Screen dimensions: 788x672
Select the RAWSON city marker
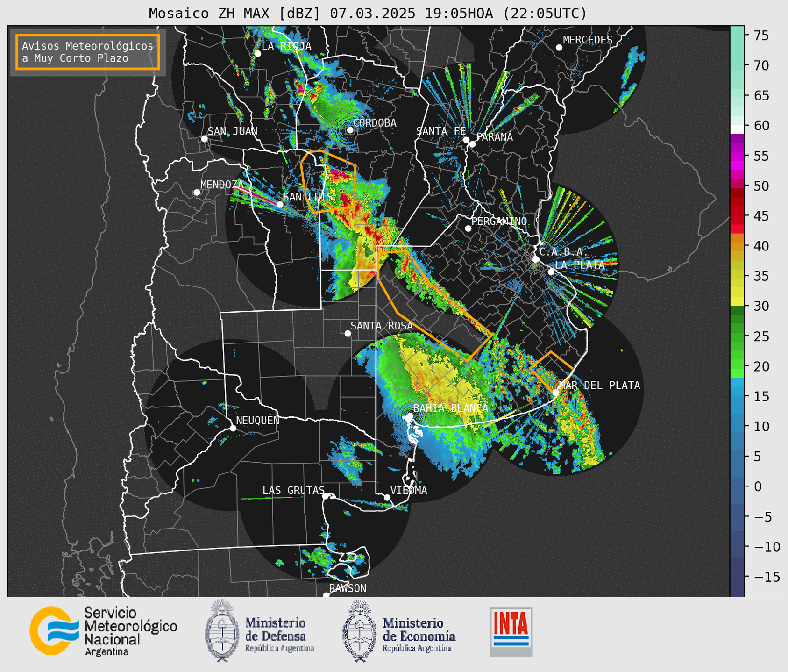click(326, 595)
